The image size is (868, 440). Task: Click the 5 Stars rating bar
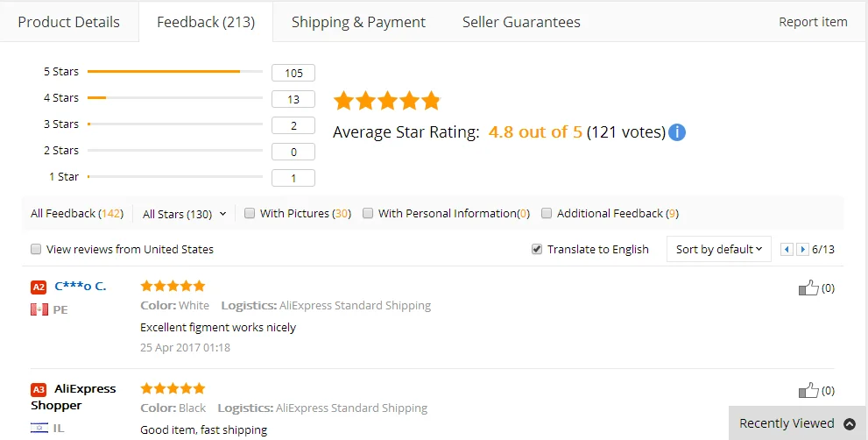point(174,71)
